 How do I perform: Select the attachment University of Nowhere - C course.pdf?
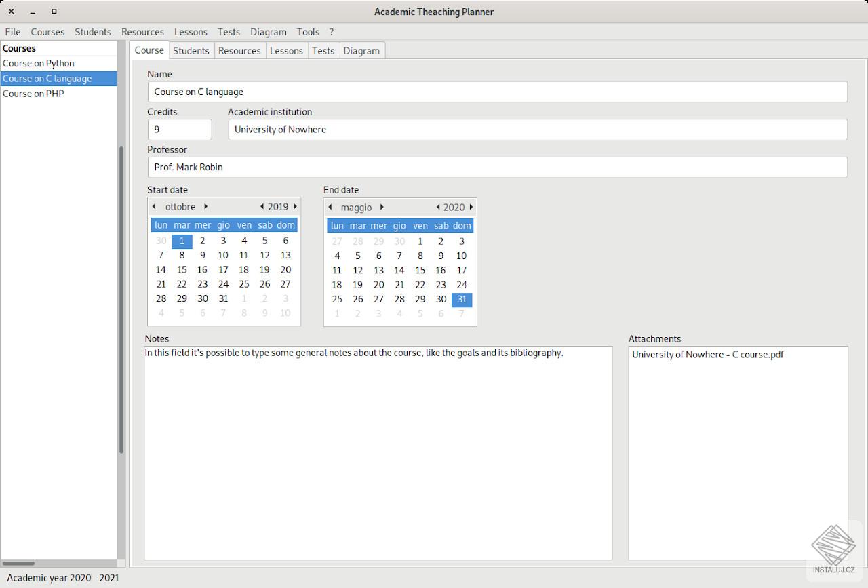point(708,354)
